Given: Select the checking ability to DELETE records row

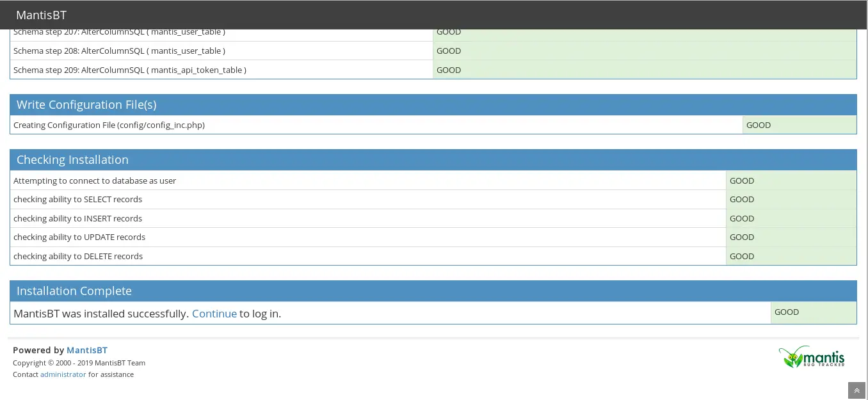Looking at the screenshot, I should pyautogui.click(x=77, y=256).
